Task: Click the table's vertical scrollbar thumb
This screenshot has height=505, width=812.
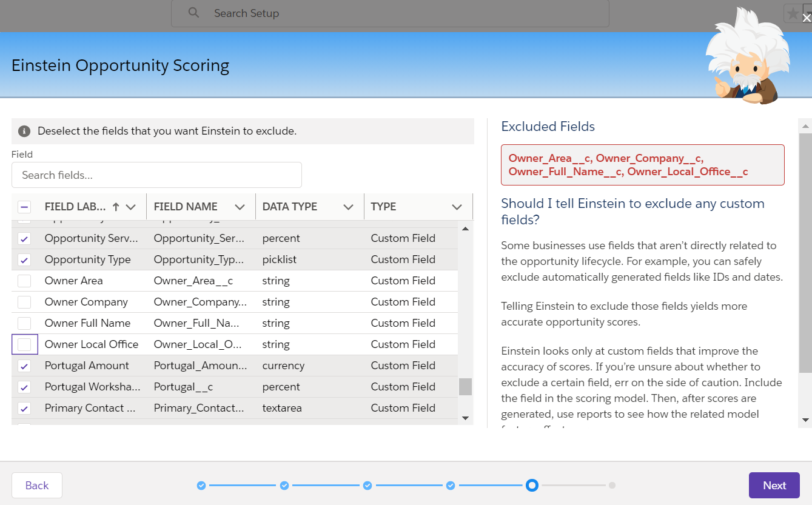Action: point(465,387)
